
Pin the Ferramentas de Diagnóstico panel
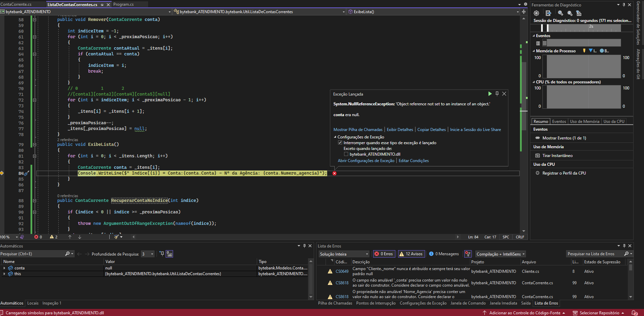(x=624, y=5)
